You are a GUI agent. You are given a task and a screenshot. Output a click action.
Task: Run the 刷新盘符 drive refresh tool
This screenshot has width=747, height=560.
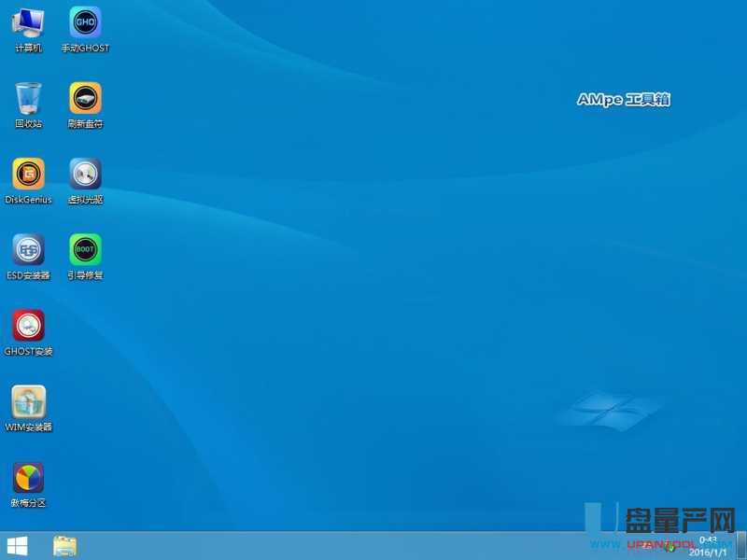click(85, 99)
